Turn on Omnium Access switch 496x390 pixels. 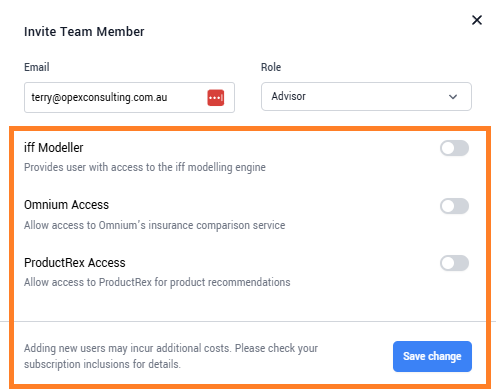pos(454,206)
